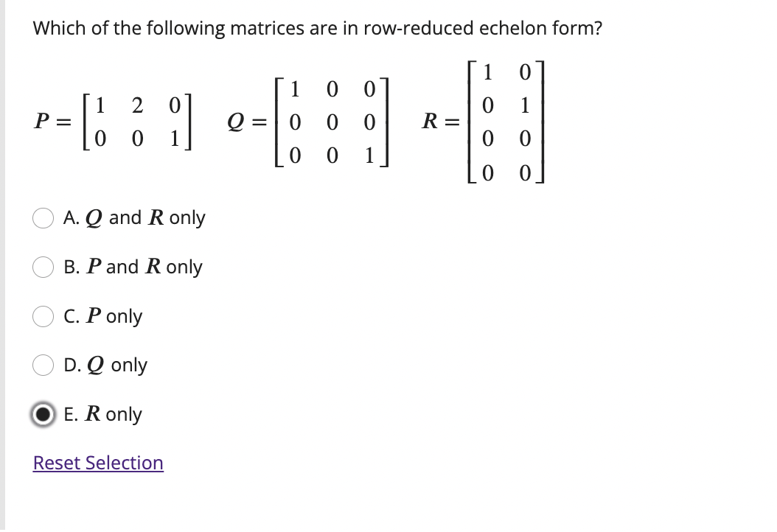Click the label of option D

(105, 365)
